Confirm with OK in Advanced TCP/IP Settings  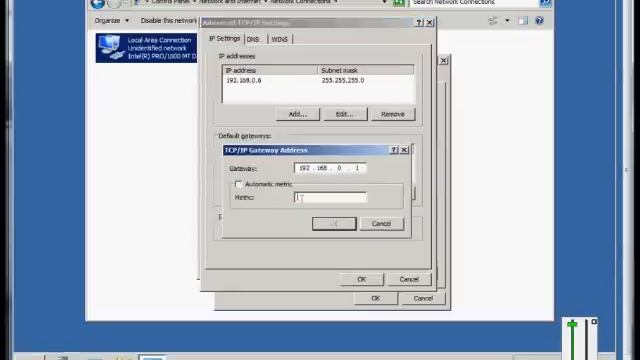click(x=362, y=279)
